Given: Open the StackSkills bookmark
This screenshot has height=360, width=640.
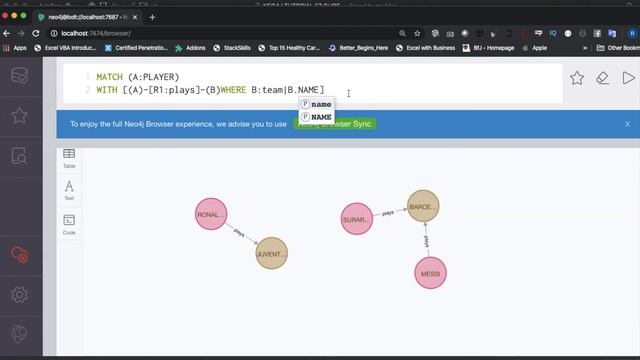Looking at the screenshot, I should pyautogui.click(x=232, y=48).
